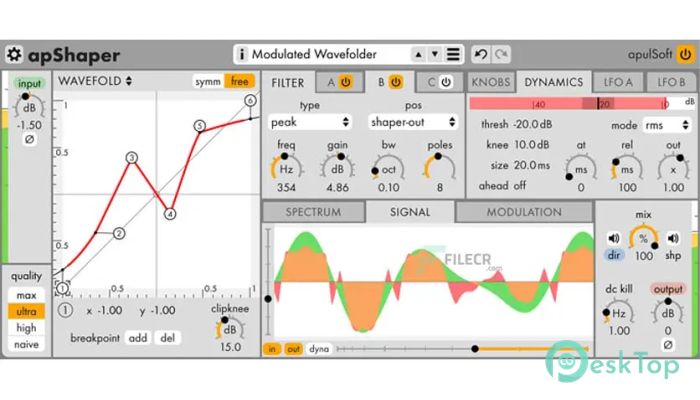This screenshot has height=400, width=700.
Task: Invert output phase with the ∅ icon
Action: (668, 345)
